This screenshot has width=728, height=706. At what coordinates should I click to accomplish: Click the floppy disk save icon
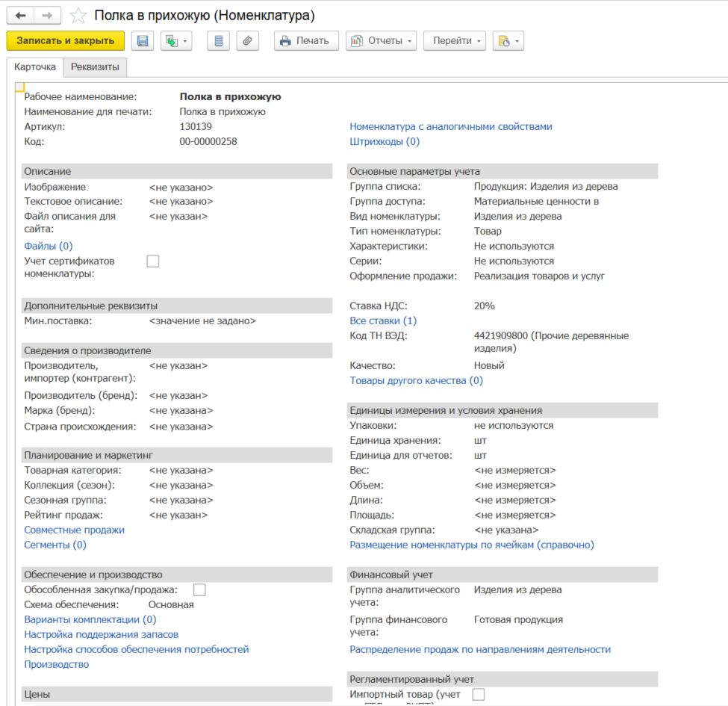(x=143, y=41)
